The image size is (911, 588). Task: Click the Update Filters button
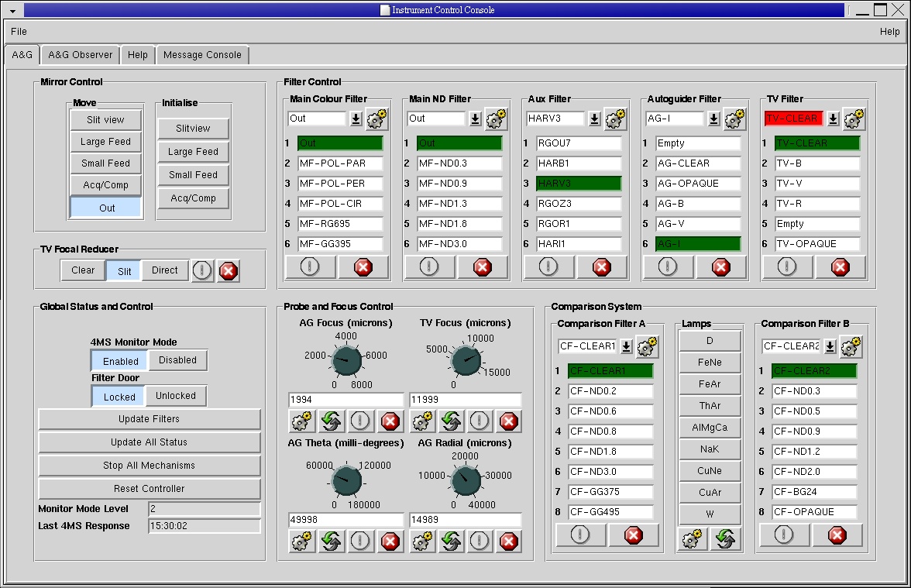tap(150, 419)
